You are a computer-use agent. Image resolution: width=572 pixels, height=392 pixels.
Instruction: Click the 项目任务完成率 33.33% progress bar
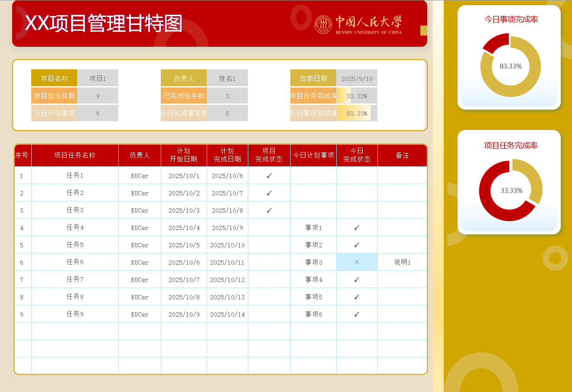pyautogui.click(x=357, y=96)
